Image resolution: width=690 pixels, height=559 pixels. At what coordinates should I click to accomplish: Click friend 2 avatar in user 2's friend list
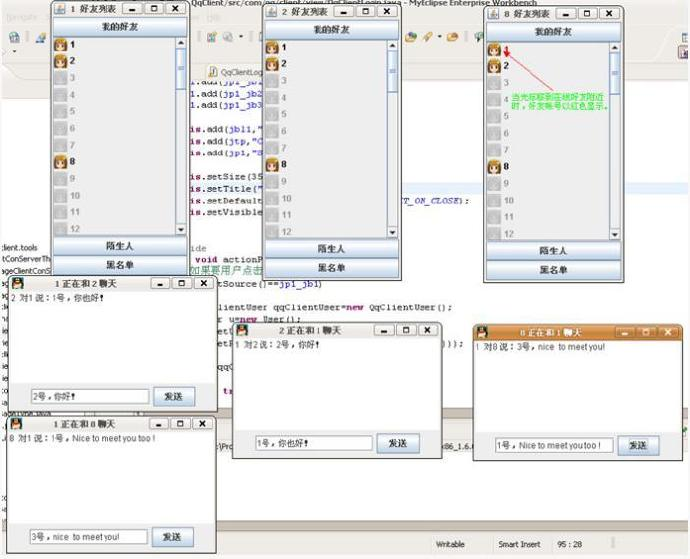(x=272, y=65)
